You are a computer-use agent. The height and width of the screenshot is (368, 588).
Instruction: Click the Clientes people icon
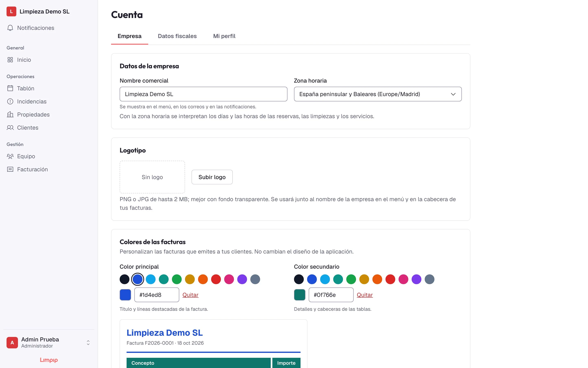tap(10, 128)
